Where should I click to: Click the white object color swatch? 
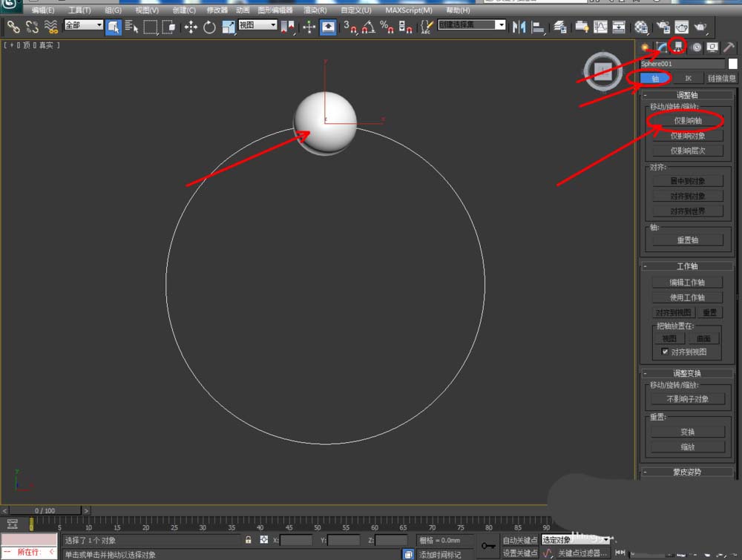click(x=733, y=64)
